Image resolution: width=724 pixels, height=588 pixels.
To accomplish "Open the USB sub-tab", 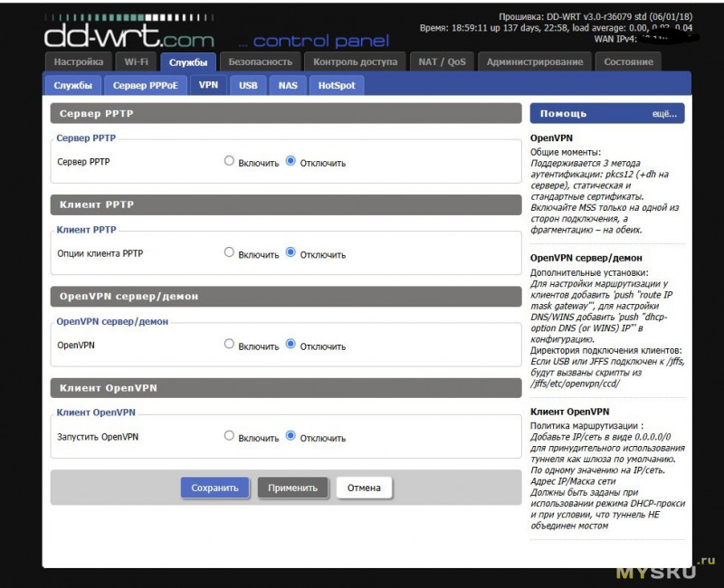I will [248, 85].
